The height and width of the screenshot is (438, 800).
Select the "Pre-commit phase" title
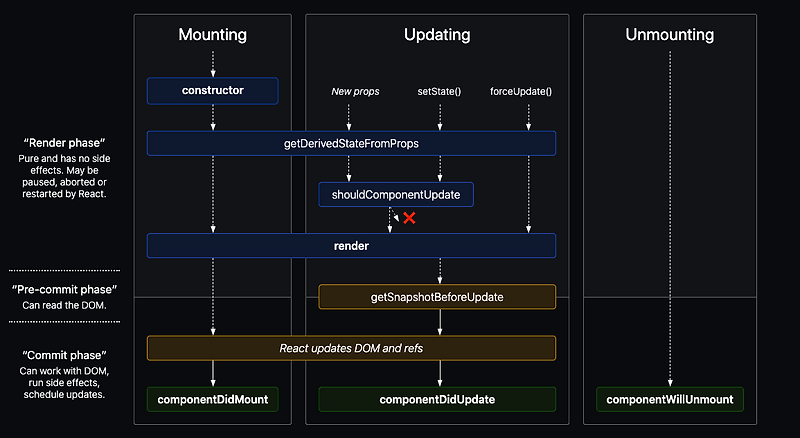(63, 289)
